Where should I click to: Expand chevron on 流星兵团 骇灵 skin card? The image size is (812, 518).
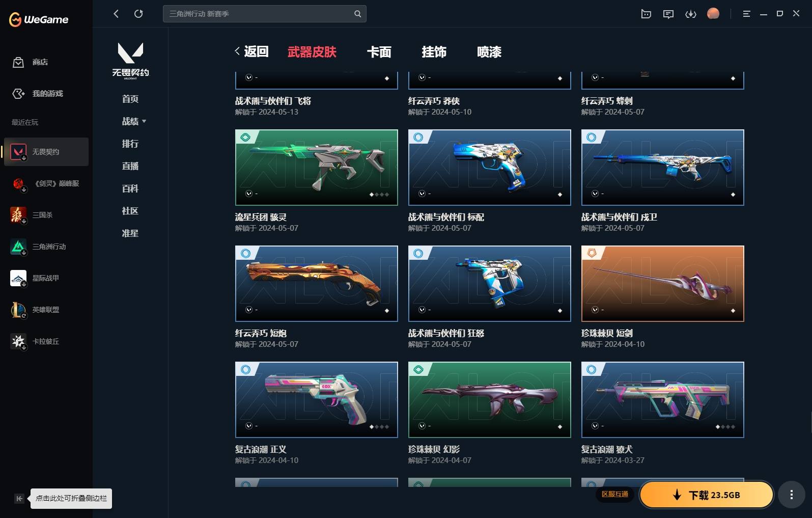pyautogui.click(x=249, y=194)
